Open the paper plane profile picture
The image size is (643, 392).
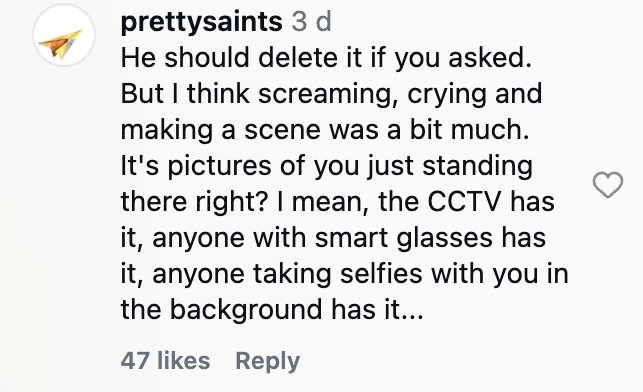pyautogui.click(x=64, y=35)
